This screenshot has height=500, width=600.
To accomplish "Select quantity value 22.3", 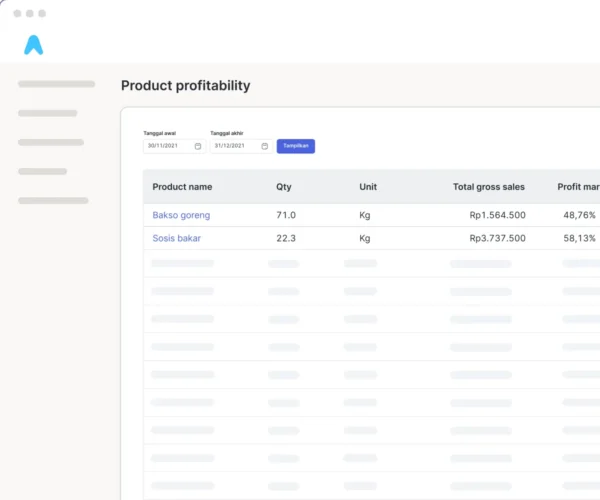I will click(286, 238).
